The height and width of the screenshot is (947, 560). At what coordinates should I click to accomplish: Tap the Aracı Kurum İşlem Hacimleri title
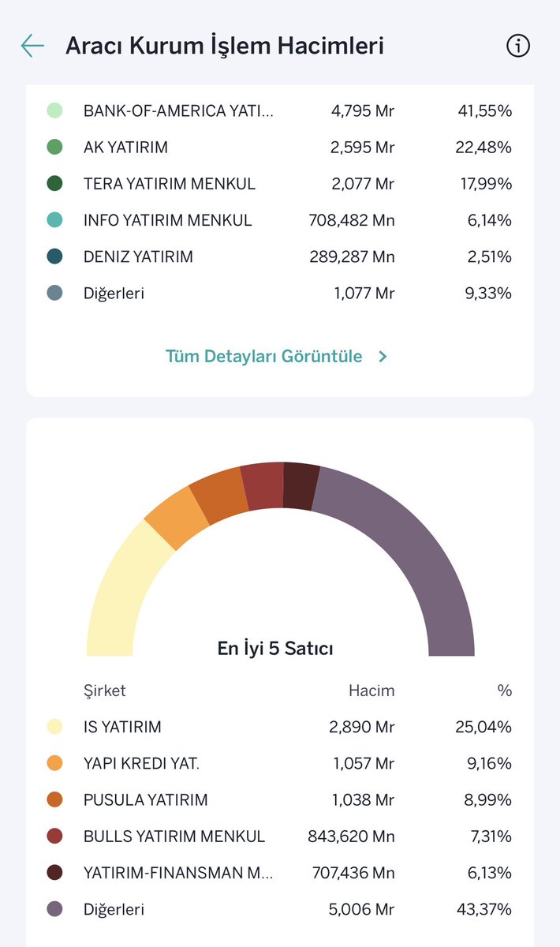pos(225,46)
